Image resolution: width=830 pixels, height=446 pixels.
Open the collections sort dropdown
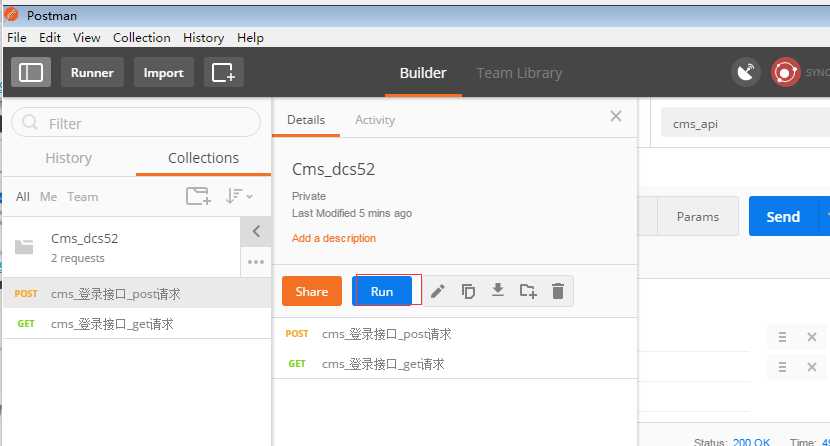[x=239, y=196]
